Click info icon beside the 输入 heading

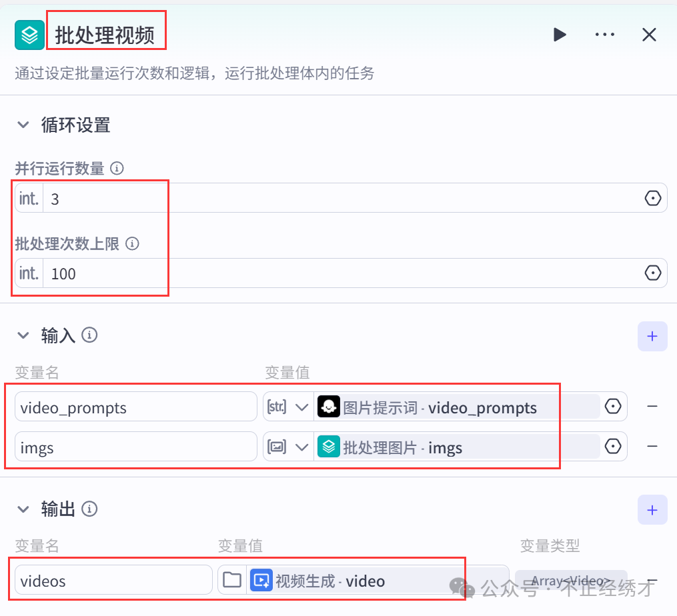point(90,335)
